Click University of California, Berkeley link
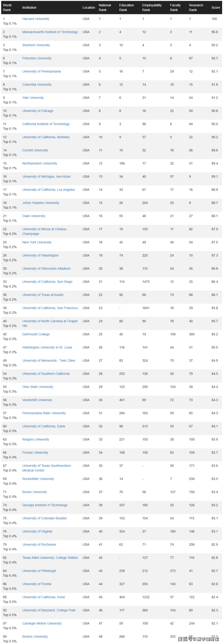The width and height of the screenshot is (224, 644). pyautogui.click(x=46, y=137)
